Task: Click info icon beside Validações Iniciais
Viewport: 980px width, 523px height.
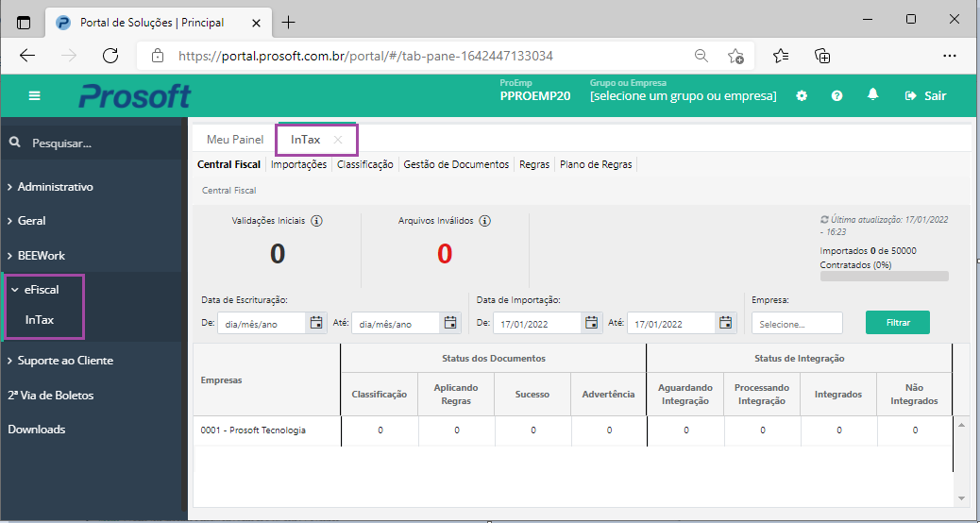Action: tap(317, 221)
